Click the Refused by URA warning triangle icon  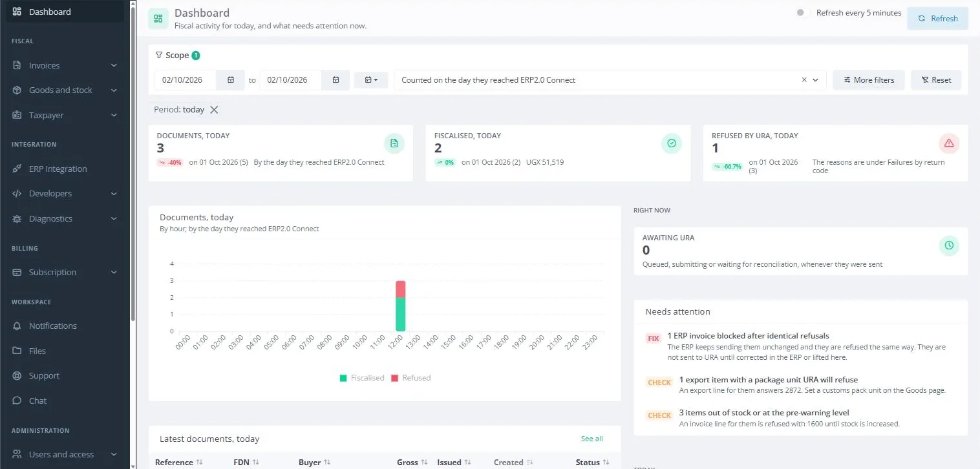pyautogui.click(x=949, y=143)
